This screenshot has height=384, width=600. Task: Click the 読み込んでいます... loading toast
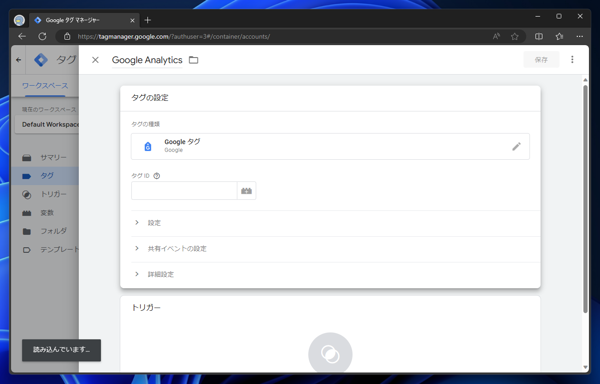pos(62,350)
